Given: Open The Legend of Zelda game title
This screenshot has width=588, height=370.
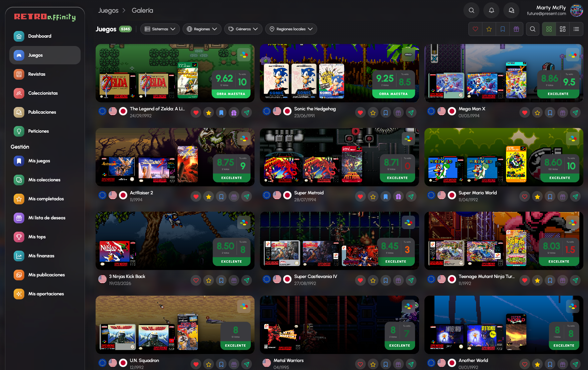Looking at the screenshot, I should point(157,109).
